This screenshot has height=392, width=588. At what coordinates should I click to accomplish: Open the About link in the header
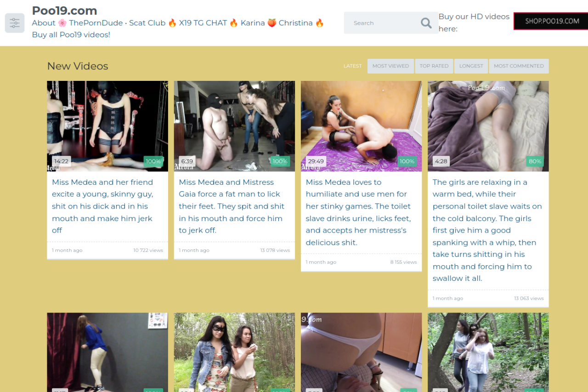[x=44, y=23]
